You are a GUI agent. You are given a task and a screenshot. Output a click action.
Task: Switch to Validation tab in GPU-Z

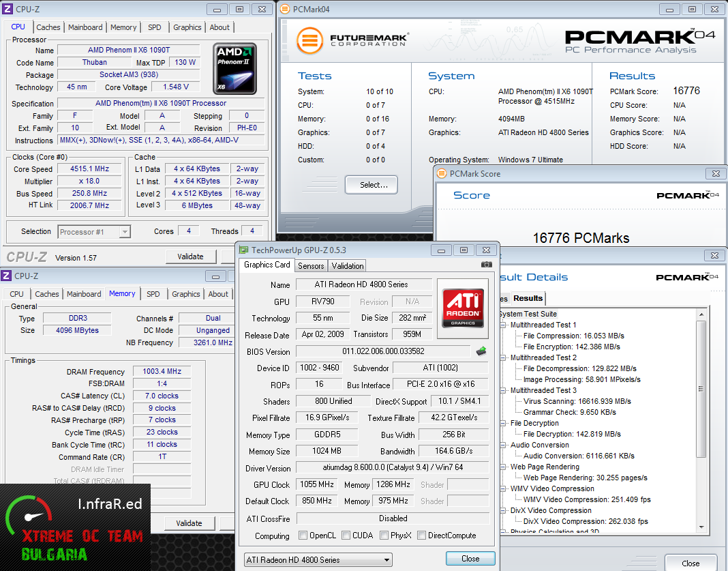pyautogui.click(x=347, y=266)
